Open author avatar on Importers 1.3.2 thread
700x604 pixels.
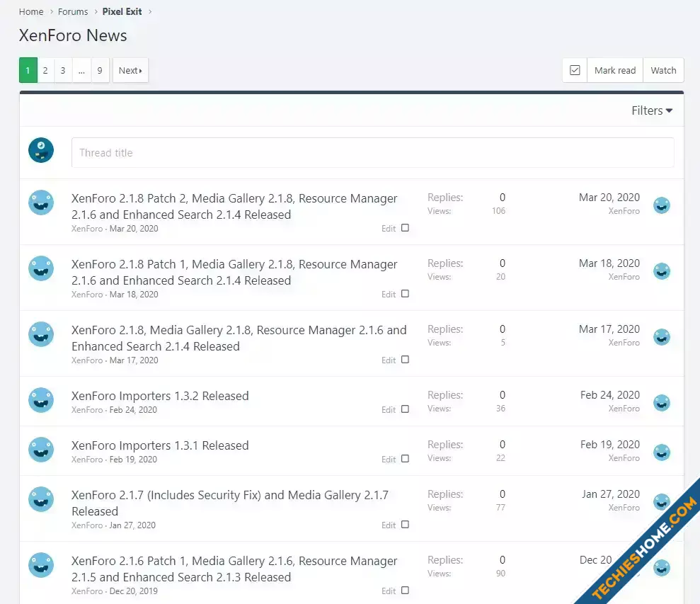coord(41,400)
